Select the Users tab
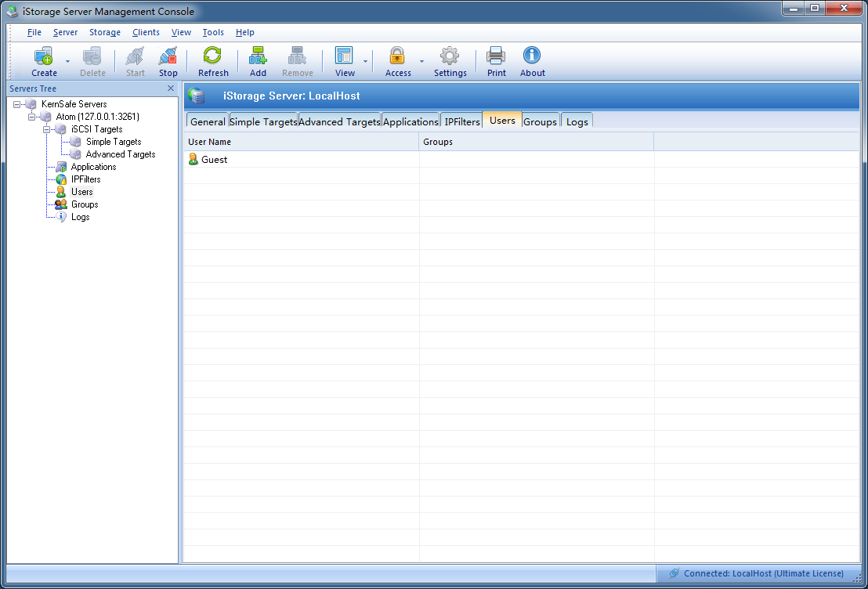 (502, 120)
